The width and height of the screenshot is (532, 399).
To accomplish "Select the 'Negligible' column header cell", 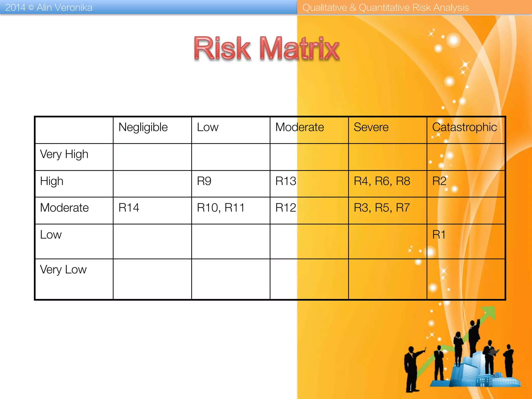I will [152, 130].
